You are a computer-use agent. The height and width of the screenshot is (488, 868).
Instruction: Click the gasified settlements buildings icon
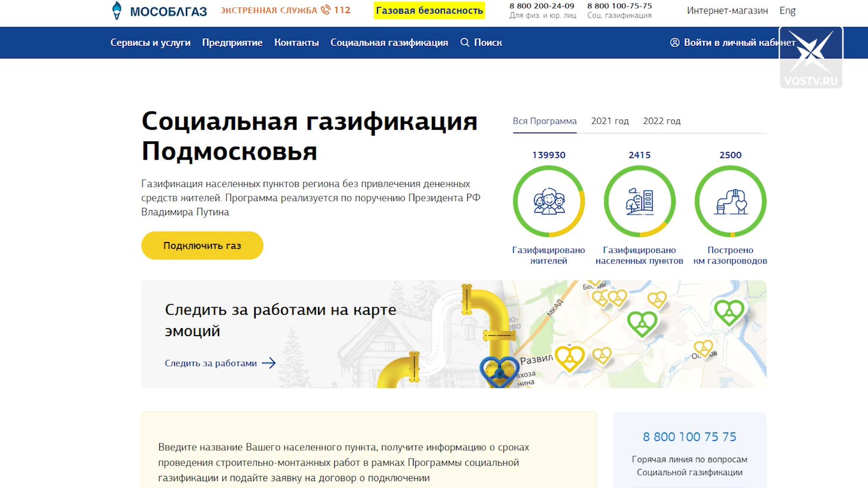[640, 202]
